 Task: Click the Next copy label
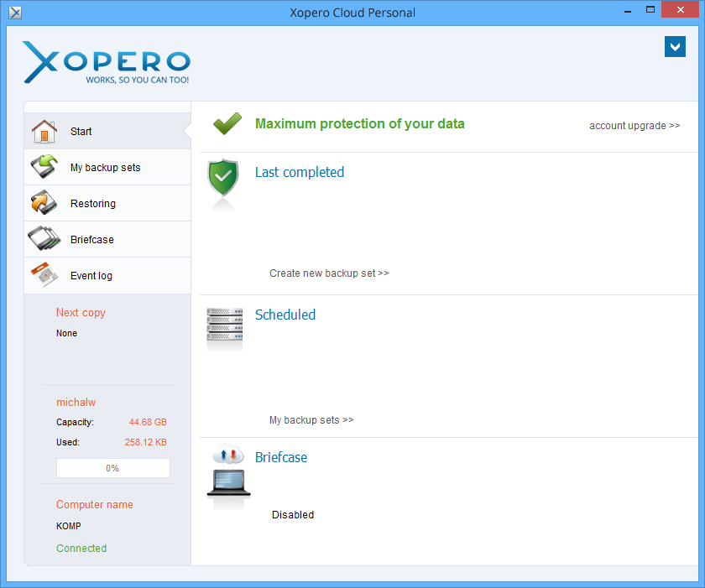[81, 313]
